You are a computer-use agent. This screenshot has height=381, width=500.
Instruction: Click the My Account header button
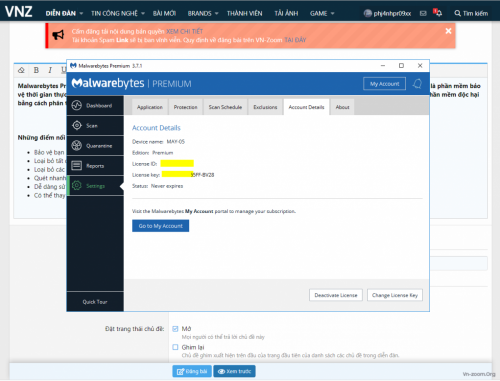click(384, 84)
